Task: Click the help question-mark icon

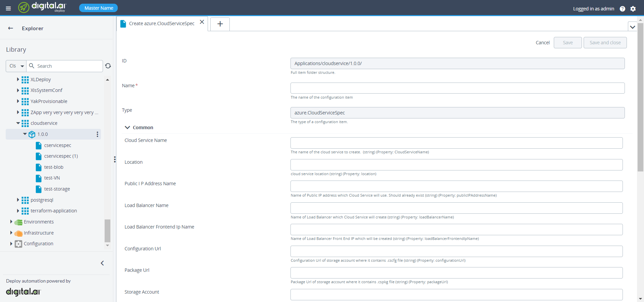Action: click(623, 9)
